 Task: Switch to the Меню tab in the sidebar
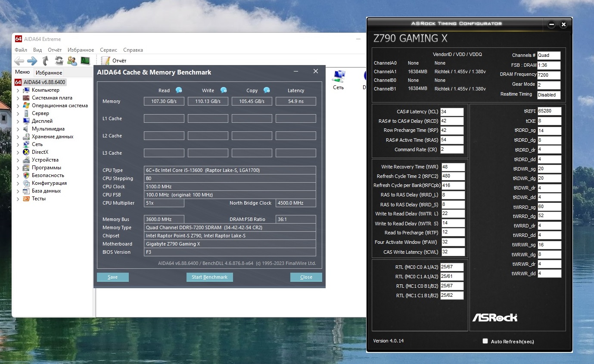click(x=22, y=72)
